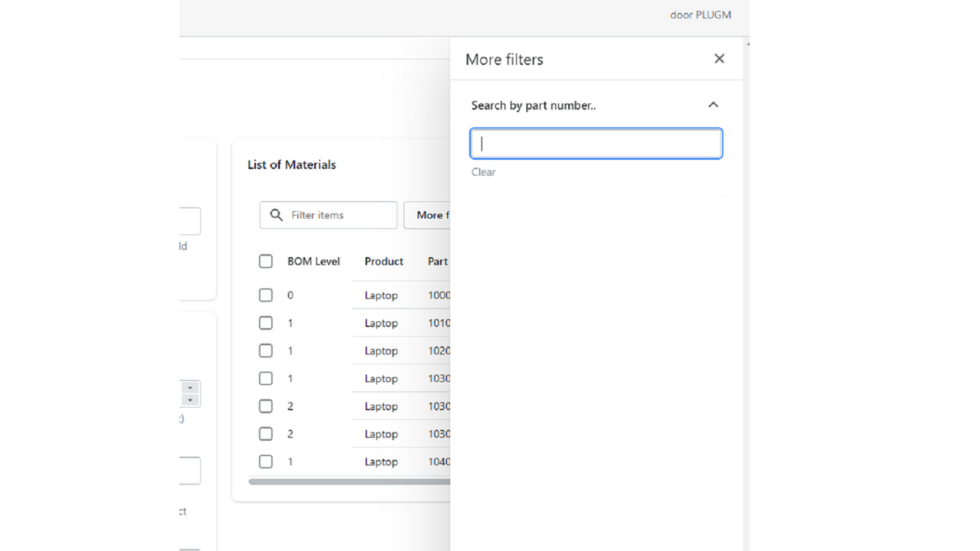Sort by Product column header
Image resolution: width=980 pixels, height=551 pixels.
[384, 262]
